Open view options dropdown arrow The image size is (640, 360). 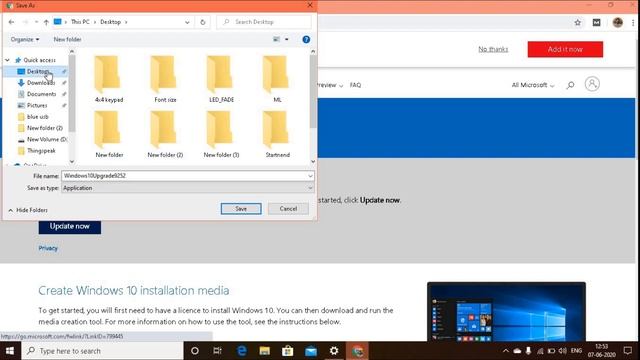pos(287,40)
